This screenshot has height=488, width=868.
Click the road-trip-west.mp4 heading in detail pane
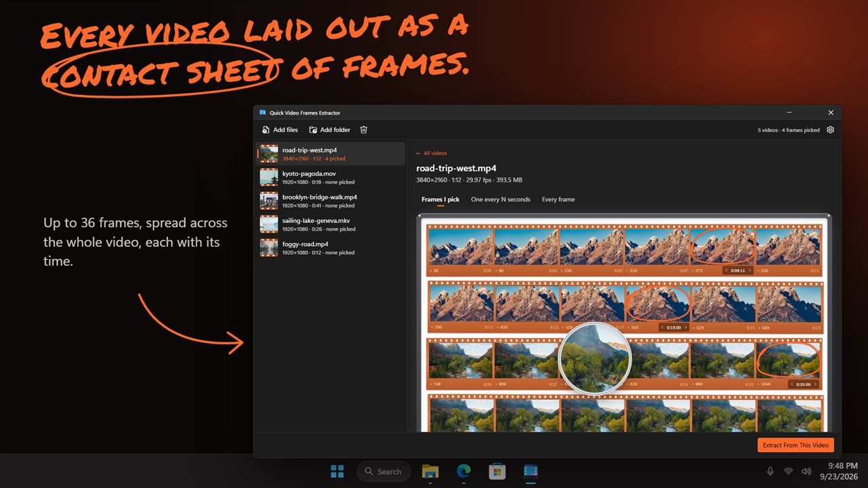456,168
